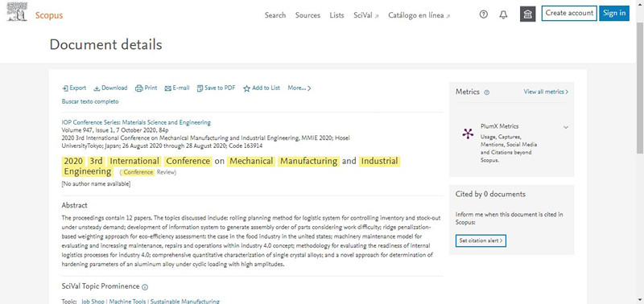The width and height of the screenshot is (644, 304).
Task: Open SciVal external link
Action: pyautogui.click(x=366, y=15)
